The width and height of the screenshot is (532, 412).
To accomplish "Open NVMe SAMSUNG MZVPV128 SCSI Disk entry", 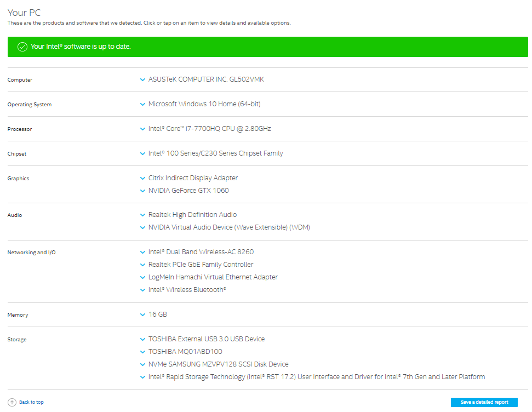I will 218,364.
